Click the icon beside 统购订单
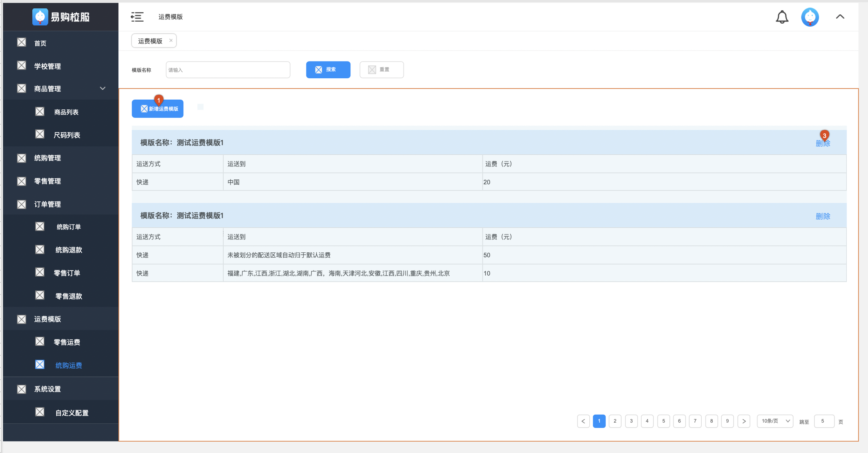 point(40,227)
